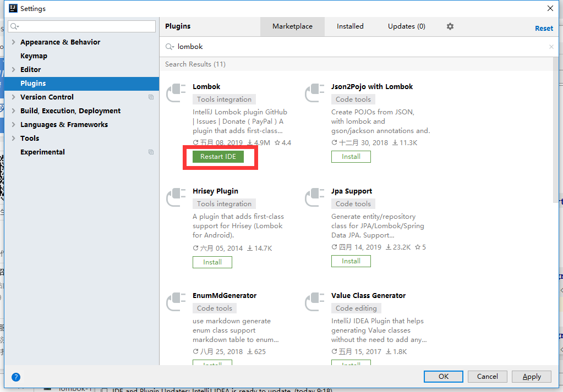Viewport: 563px width, 392px height.
Task: Click Lombok's Tools integration tag
Action: [224, 100]
